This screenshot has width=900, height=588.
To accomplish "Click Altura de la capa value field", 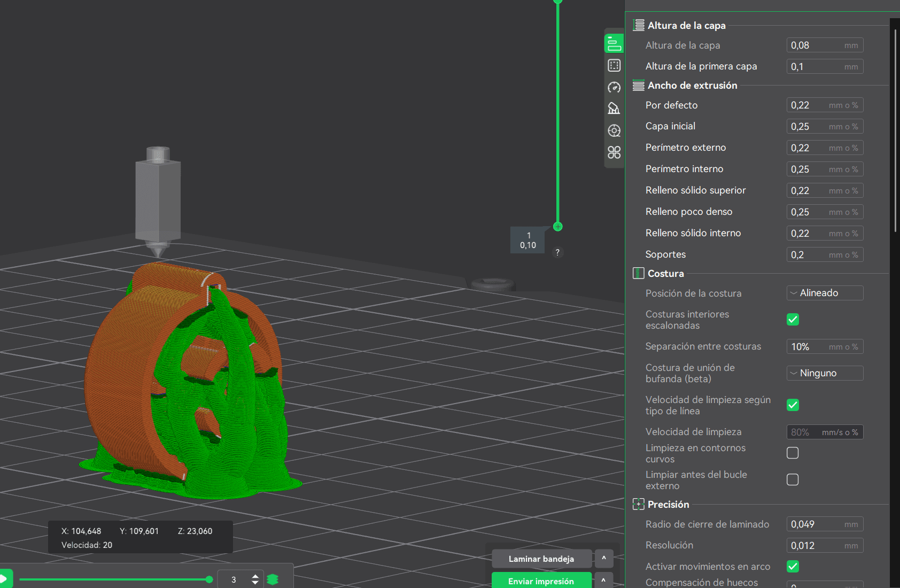I will (825, 45).
